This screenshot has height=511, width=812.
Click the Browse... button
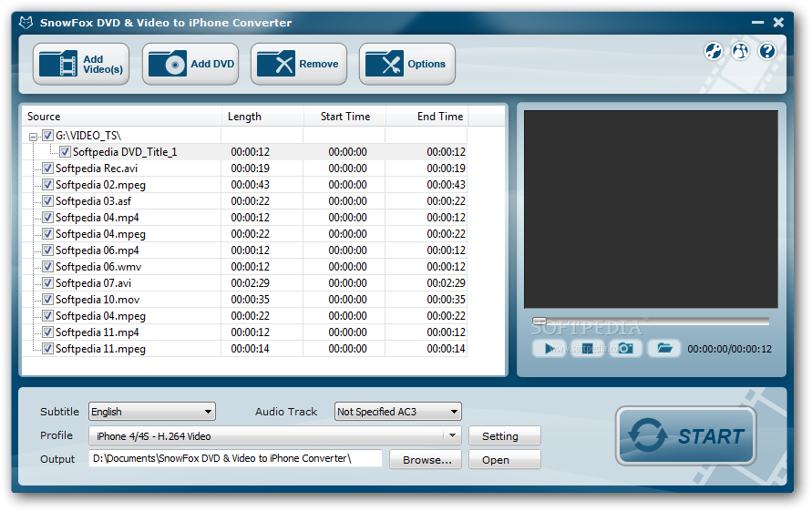[x=426, y=460]
